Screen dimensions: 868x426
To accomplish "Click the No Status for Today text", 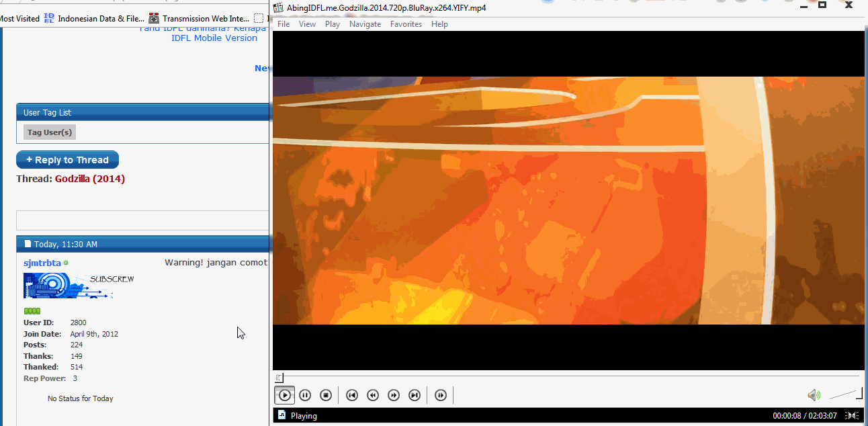I will (x=81, y=398).
